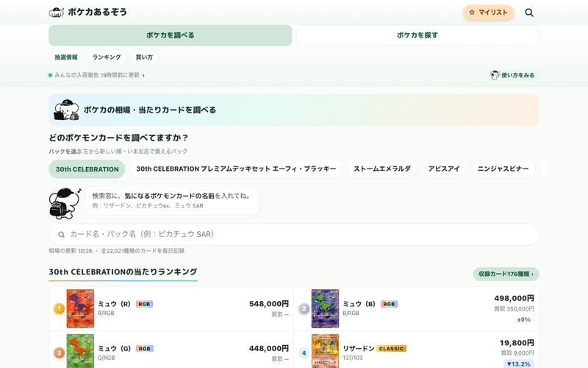Click 137/103 card number text
The height and width of the screenshot is (368, 588).
point(353,358)
